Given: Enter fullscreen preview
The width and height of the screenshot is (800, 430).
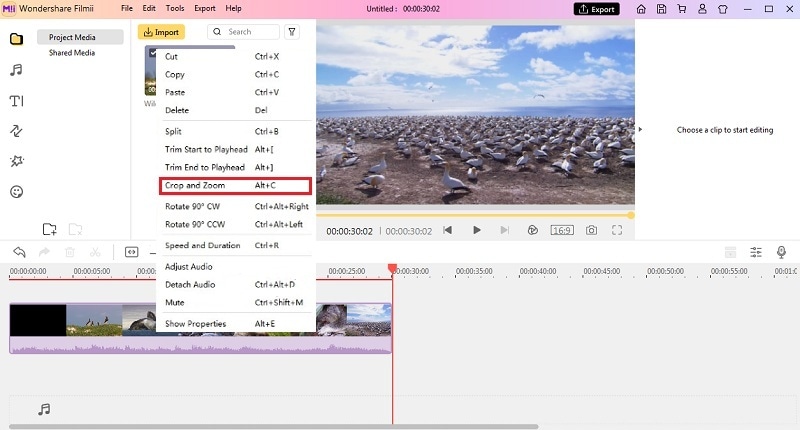Looking at the screenshot, I should pos(617,230).
